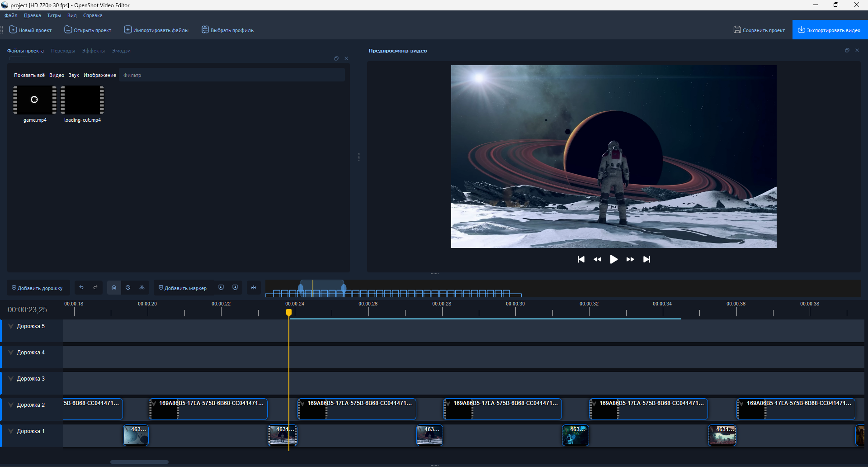Jump to next marker icon
The width and height of the screenshot is (868, 467).
point(235,288)
